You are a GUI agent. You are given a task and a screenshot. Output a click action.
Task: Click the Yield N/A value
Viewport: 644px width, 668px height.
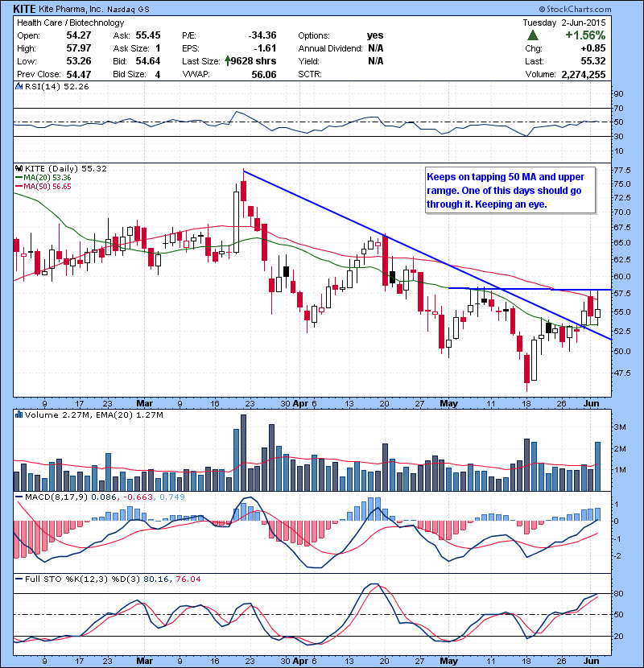pos(375,61)
